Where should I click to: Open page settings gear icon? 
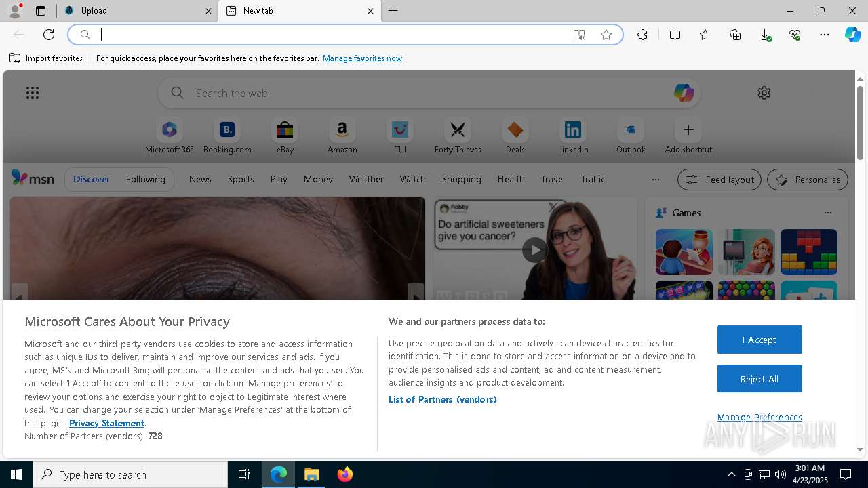pos(764,93)
